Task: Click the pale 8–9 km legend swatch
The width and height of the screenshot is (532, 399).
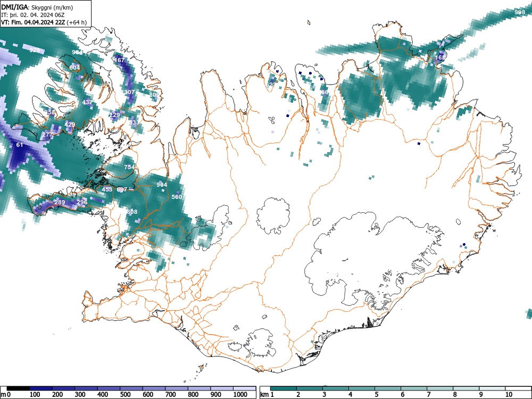Action: click(x=466, y=388)
